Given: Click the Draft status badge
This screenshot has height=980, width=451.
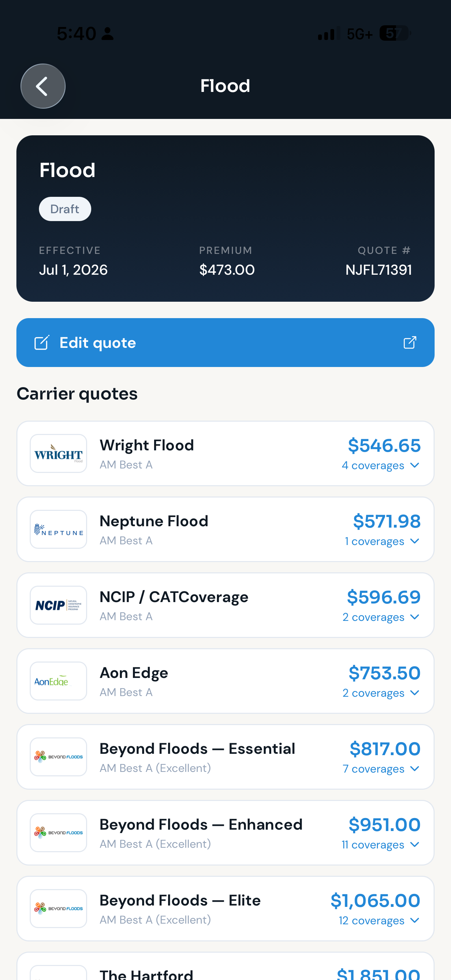Looking at the screenshot, I should tap(65, 209).
